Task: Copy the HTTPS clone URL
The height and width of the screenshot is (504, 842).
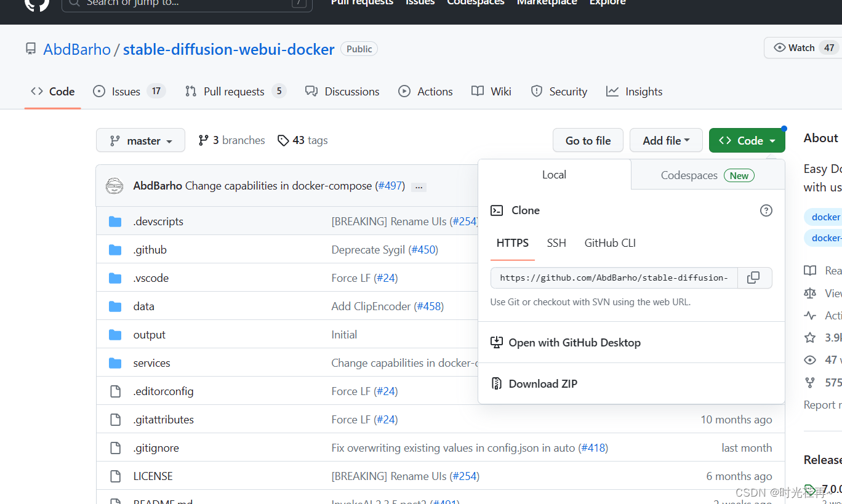Action: (755, 278)
